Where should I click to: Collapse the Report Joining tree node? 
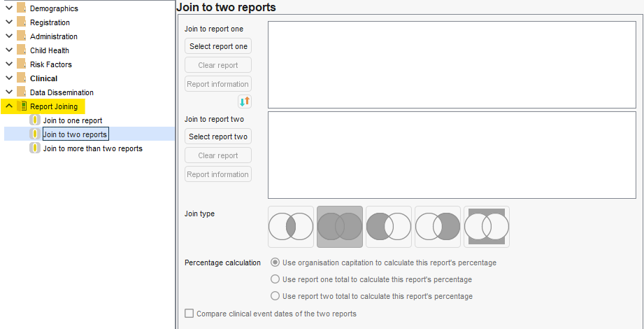pos(9,106)
